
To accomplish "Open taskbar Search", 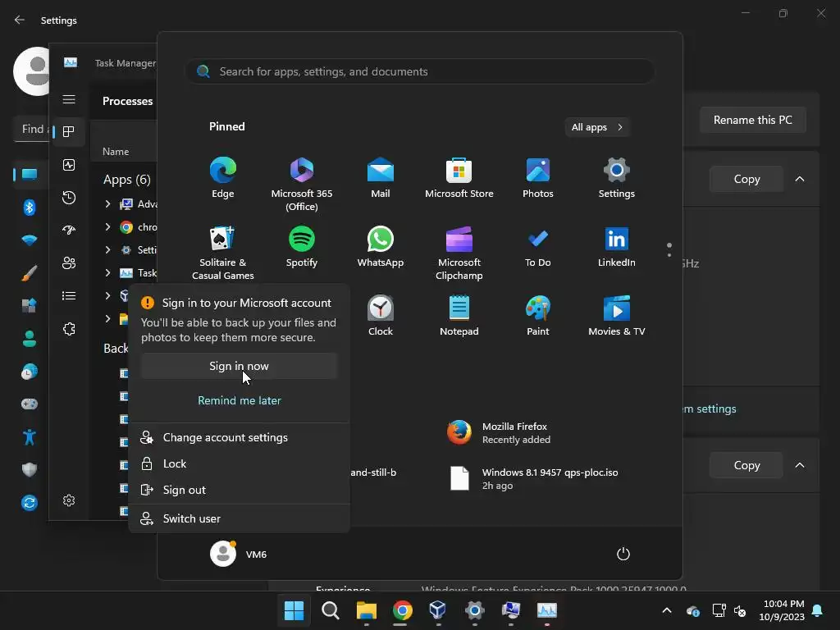I will pos(330,610).
